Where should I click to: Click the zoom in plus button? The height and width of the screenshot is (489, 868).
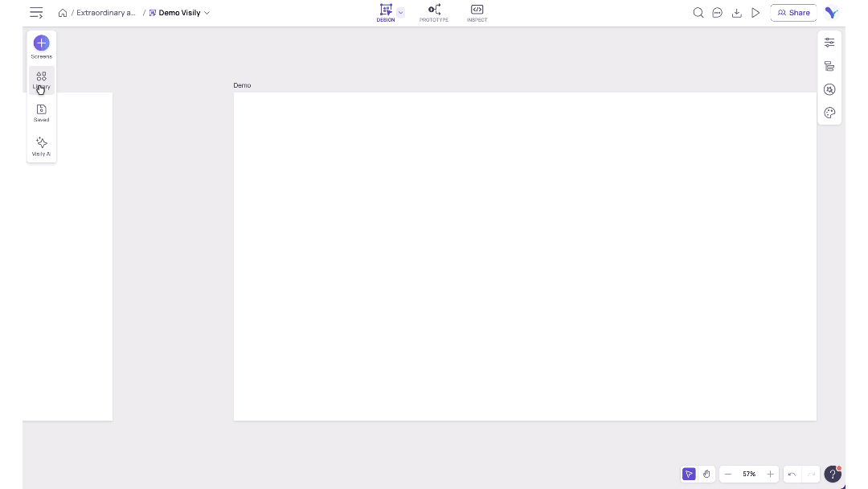click(x=770, y=475)
